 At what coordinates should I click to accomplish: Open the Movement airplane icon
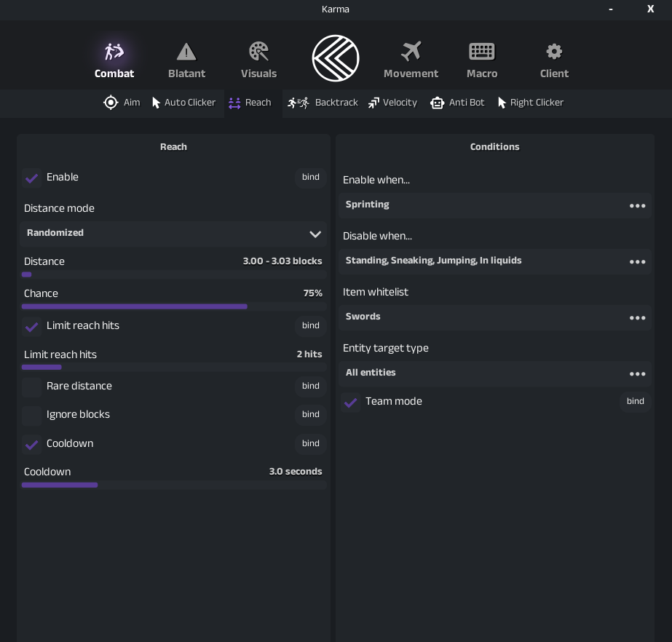(x=411, y=52)
